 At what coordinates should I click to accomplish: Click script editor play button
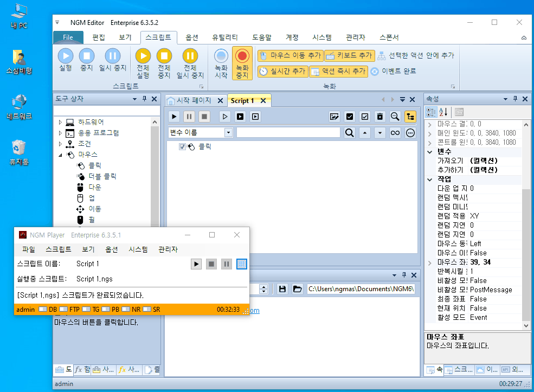pos(174,117)
